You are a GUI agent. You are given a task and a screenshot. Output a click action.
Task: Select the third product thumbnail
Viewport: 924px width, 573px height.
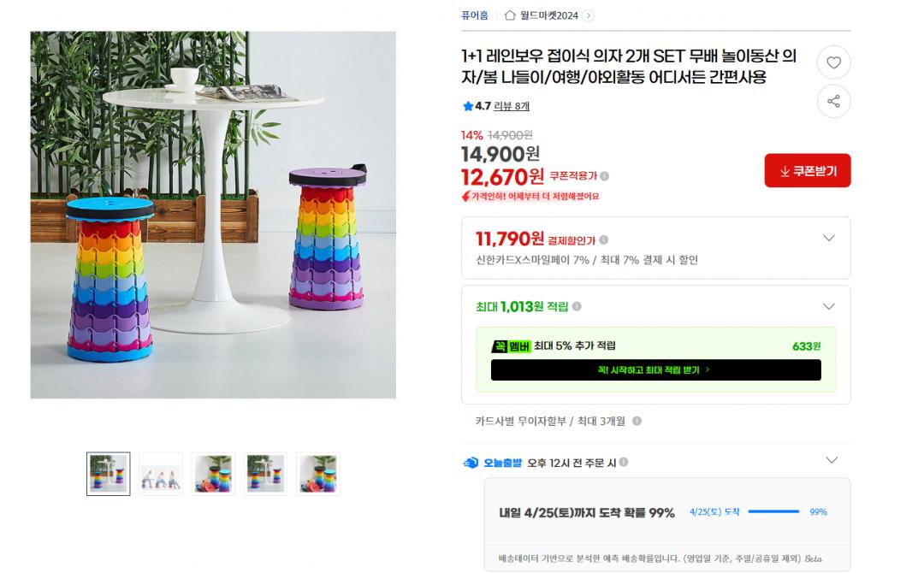(213, 474)
